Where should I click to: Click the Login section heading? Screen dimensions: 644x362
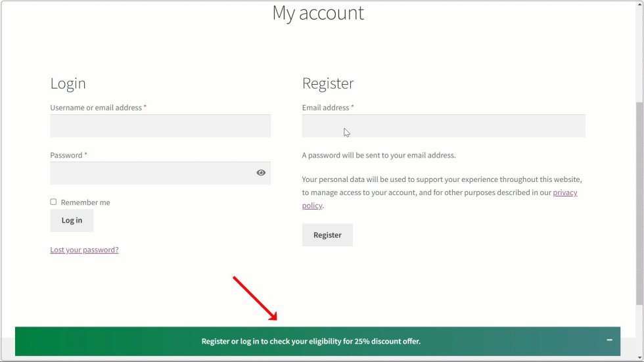(68, 83)
